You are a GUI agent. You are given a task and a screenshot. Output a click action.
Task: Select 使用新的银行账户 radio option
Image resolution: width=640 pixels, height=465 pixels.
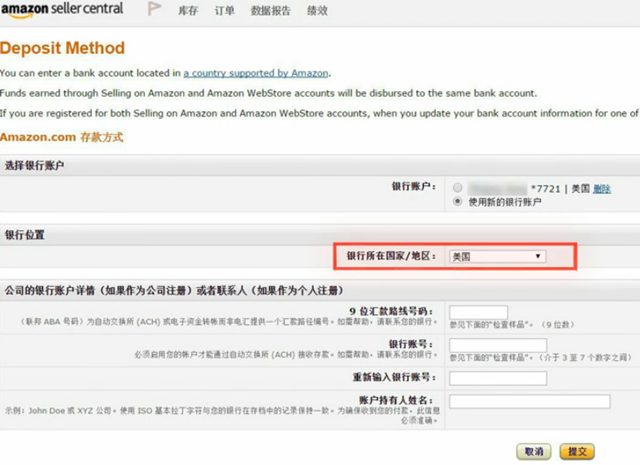click(458, 201)
